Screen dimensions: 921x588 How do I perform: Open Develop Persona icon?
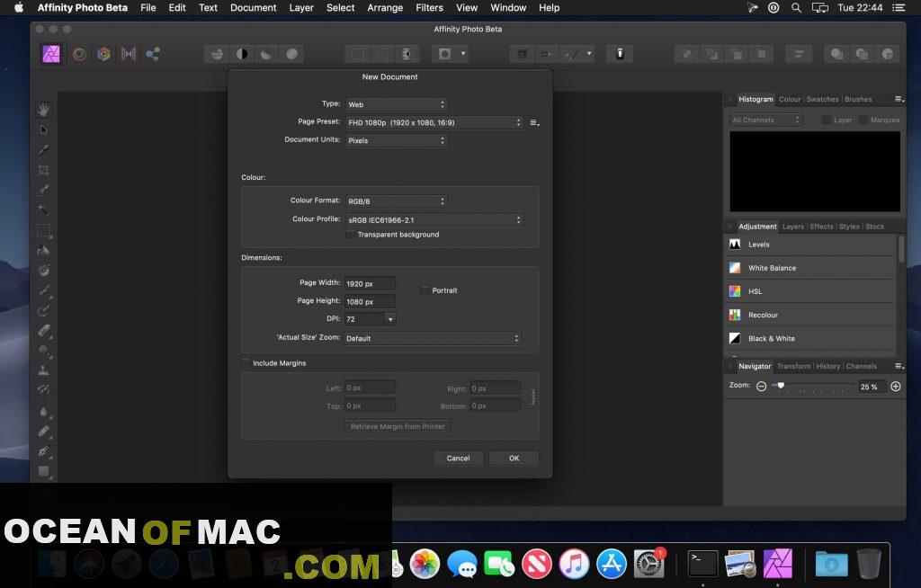coord(104,54)
